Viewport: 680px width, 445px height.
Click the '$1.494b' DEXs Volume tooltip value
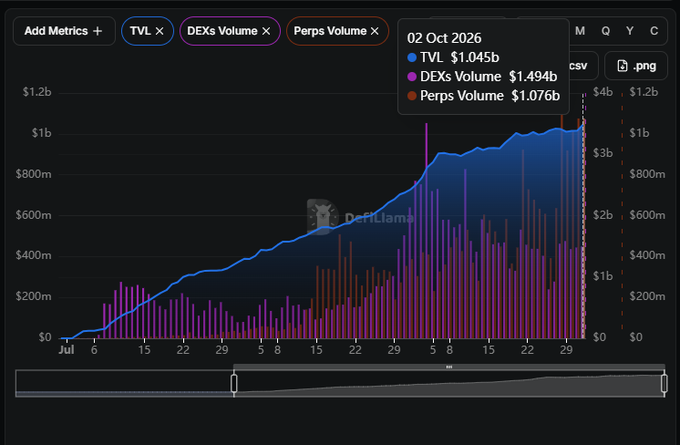[533, 77]
